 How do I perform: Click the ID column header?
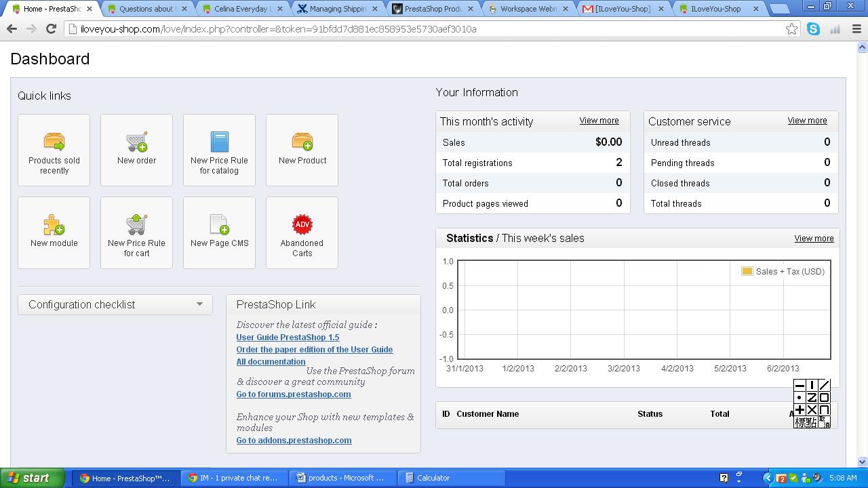446,413
